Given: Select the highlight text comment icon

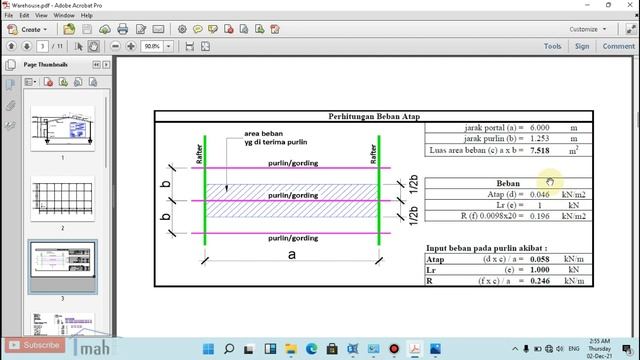Looking at the screenshot, I should point(213,29).
